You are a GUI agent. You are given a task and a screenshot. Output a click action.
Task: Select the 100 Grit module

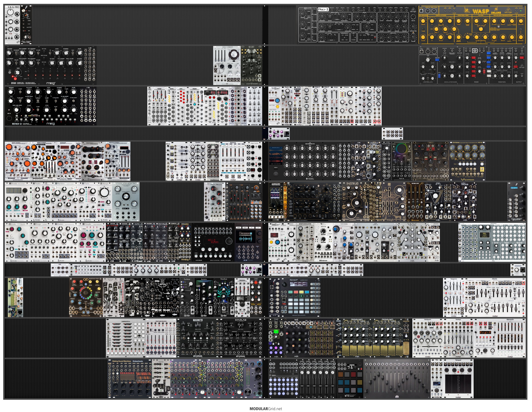251,65
